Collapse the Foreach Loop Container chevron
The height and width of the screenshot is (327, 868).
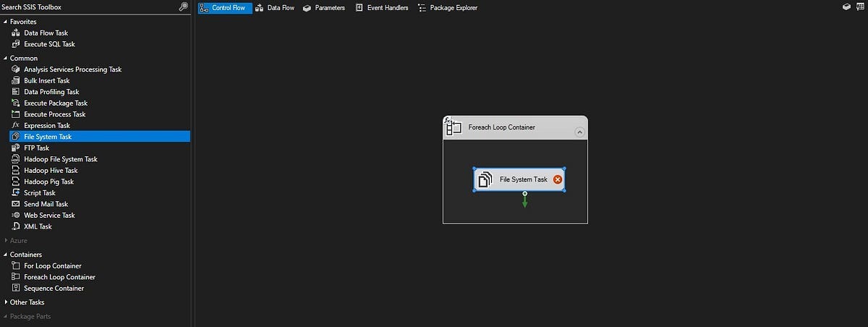click(x=579, y=132)
